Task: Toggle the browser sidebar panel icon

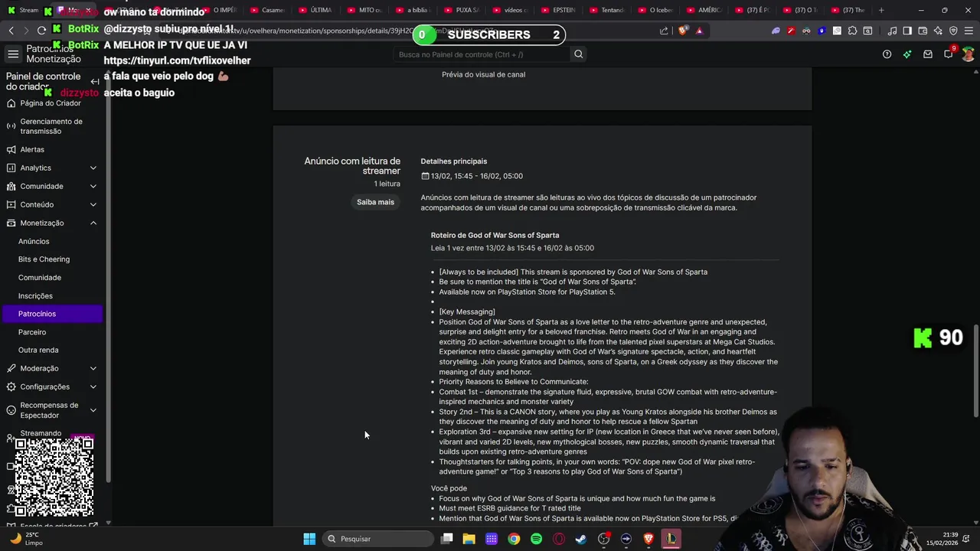Action: pos(907,31)
